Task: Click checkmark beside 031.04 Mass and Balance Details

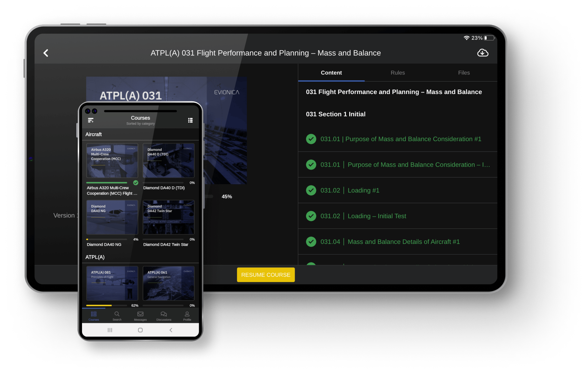Action: coord(311,242)
